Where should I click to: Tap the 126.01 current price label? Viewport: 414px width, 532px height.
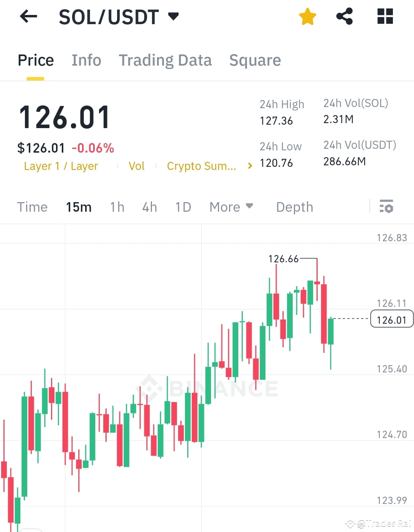click(x=391, y=319)
